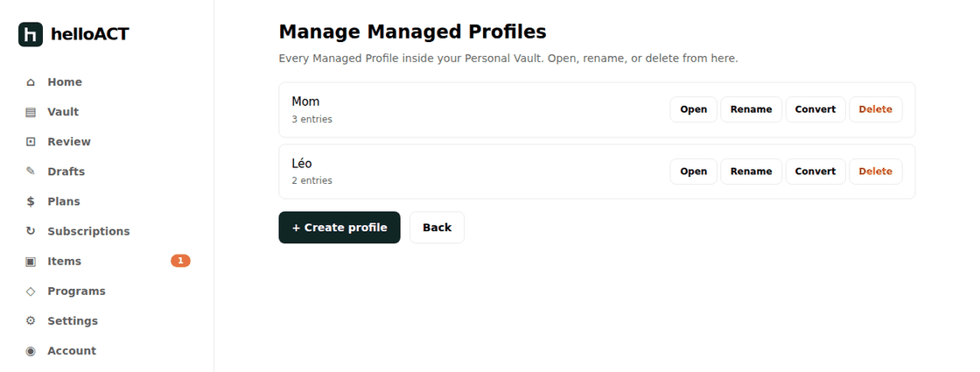Rename the Mom profile
This screenshot has height=372, width=980.
pos(752,109)
